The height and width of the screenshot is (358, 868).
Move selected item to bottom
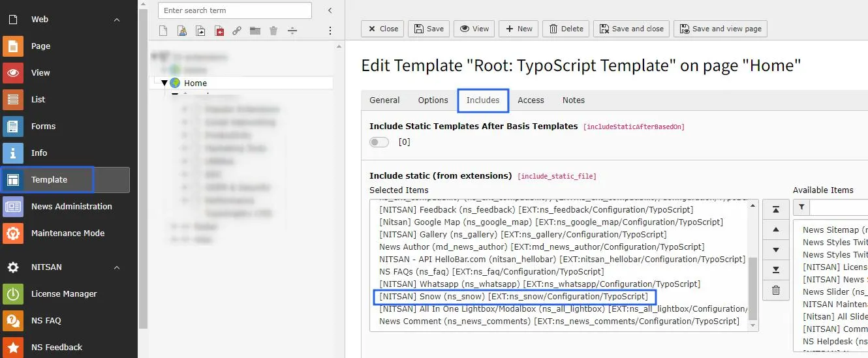click(x=775, y=270)
